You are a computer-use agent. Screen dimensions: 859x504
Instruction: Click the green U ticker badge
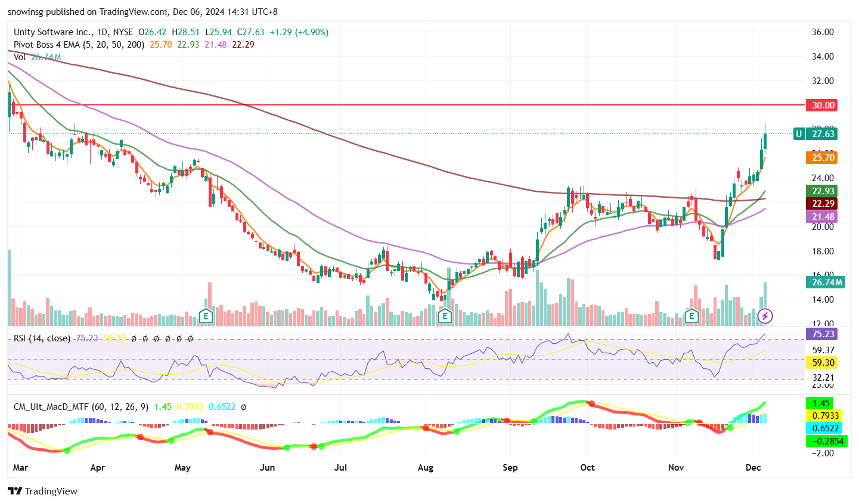(799, 134)
